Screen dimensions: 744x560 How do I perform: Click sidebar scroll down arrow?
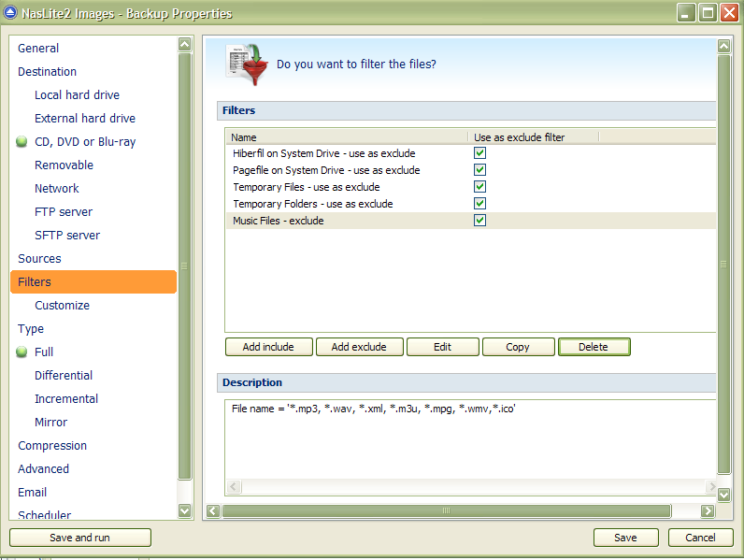[184, 510]
